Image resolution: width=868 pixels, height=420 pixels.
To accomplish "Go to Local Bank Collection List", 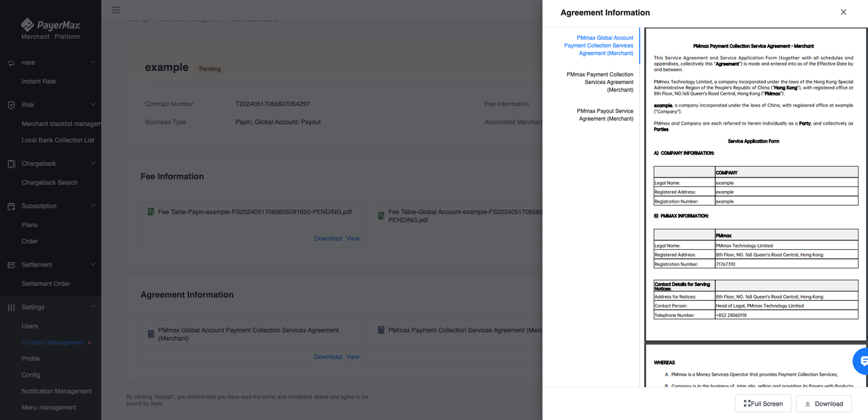I will point(58,140).
